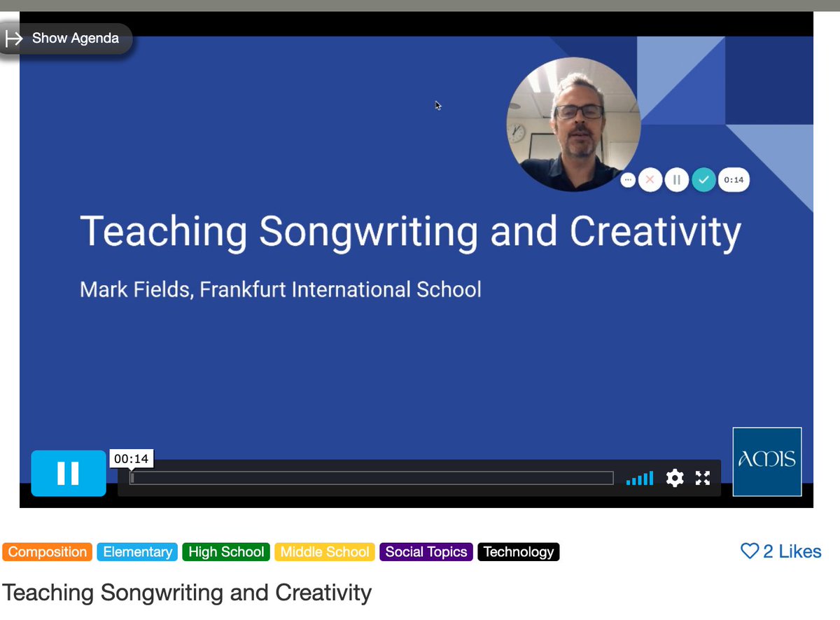The height and width of the screenshot is (620, 840).
Task: Adjust the volume bars indicator
Action: tap(640, 478)
